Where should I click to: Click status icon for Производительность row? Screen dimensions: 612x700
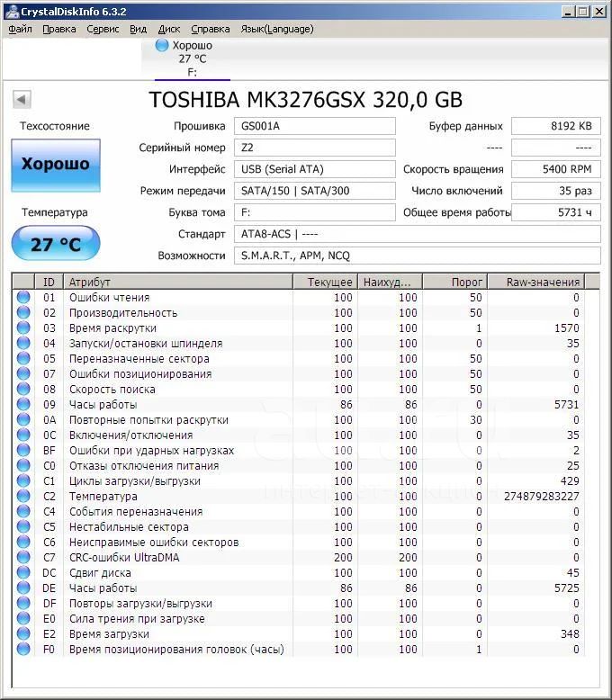[x=23, y=312]
